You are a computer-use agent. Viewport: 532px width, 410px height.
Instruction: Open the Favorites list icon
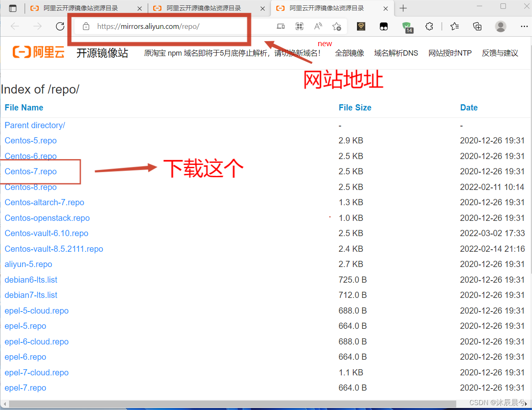[455, 26]
